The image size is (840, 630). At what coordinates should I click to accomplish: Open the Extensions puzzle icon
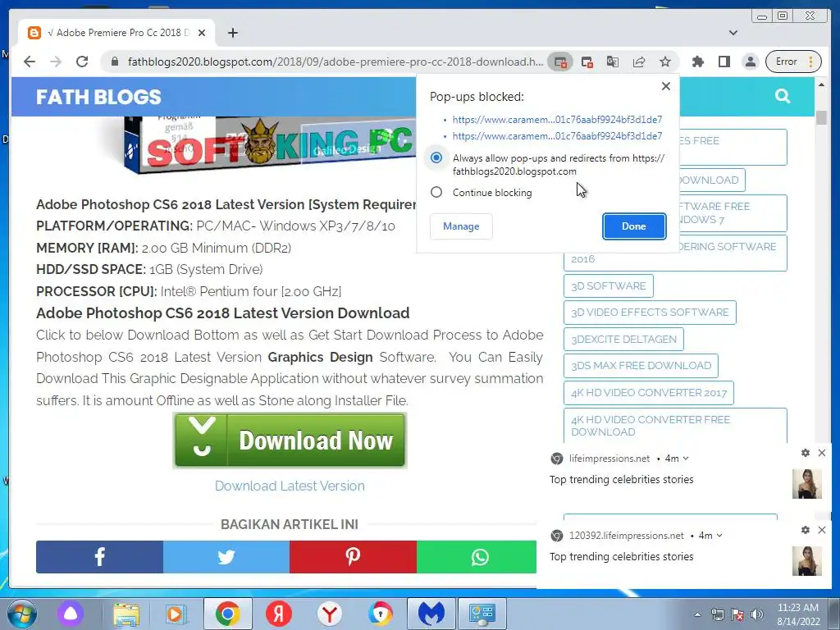pos(697,62)
